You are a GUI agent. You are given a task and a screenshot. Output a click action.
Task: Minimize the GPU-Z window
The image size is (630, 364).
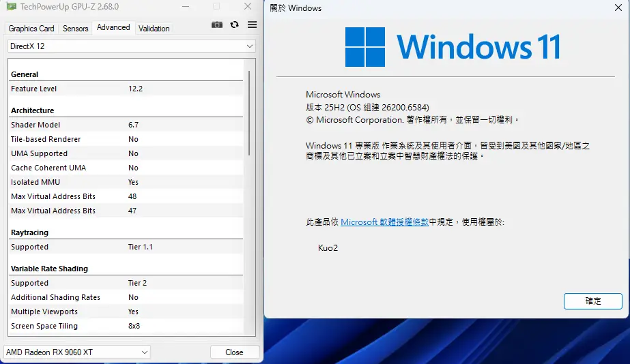click(186, 7)
